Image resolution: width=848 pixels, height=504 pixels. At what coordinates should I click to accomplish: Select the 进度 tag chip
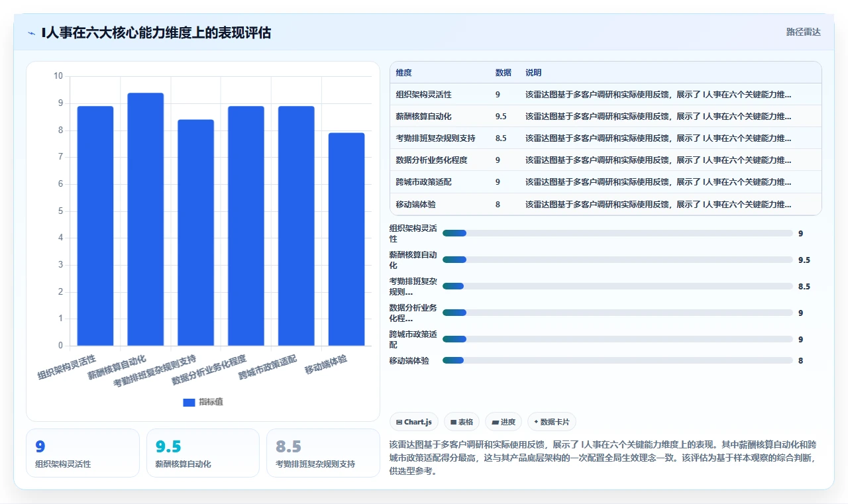(x=503, y=422)
